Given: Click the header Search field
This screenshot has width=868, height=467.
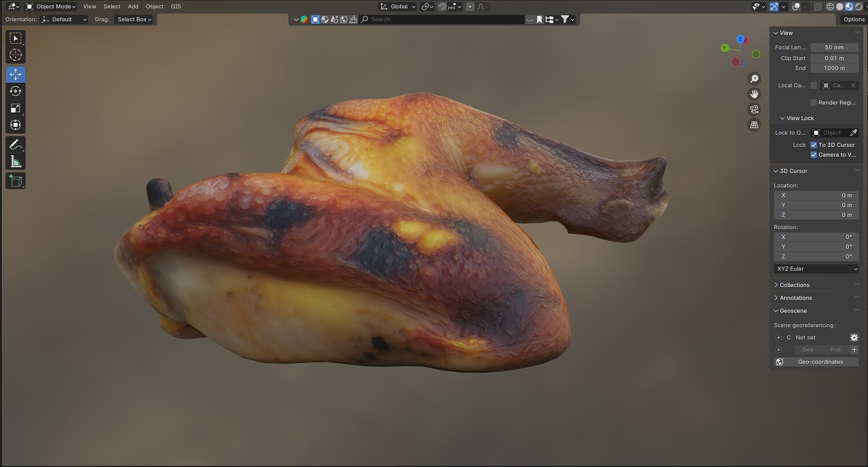Looking at the screenshot, I should (441, 19).
